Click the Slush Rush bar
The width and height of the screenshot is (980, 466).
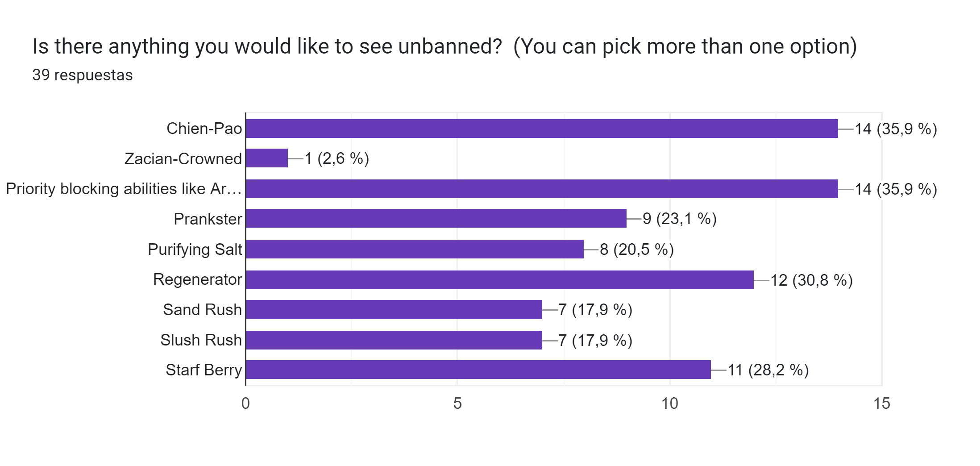click(x=394, y=340)
